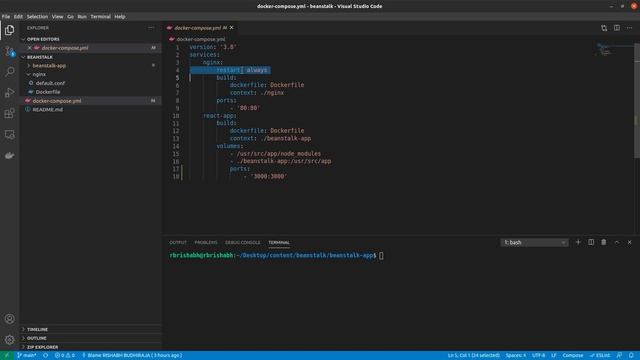Click the Ln 5, Col 1 position indicator
Screen dimensions: 640x360
pyautogui.click(x=473, y=355)
